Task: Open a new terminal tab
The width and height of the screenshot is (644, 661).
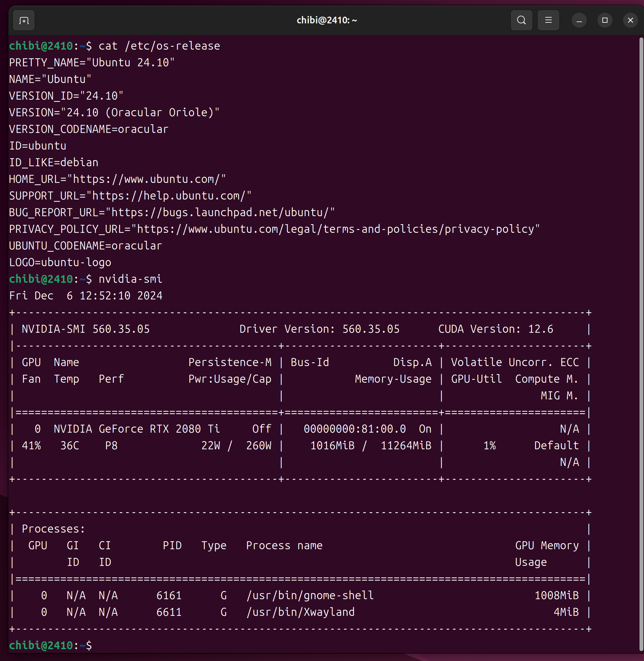Action: tap(24, 20)
